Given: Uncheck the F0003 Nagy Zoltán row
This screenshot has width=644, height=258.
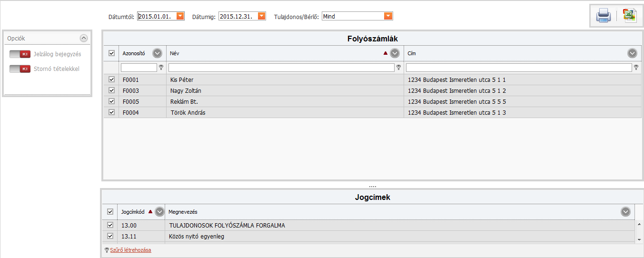Looking at the screenshot, I should tap(111, 90).
